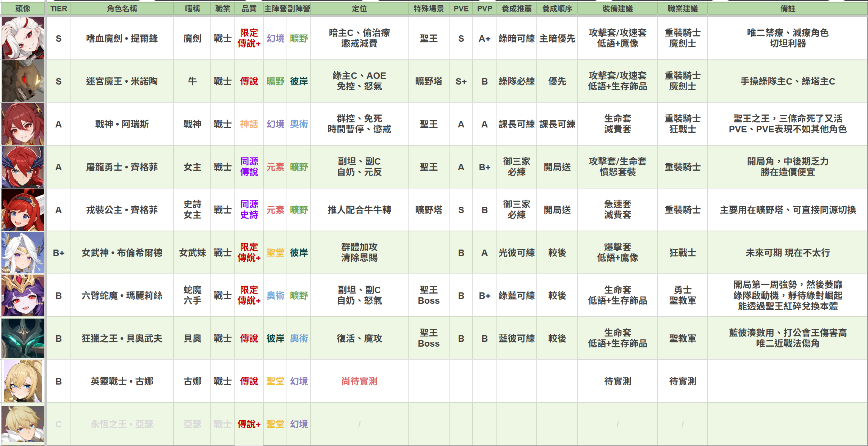Select the 備註 column header
Viewport: 868px width, 446px height.
pos(788,8)
